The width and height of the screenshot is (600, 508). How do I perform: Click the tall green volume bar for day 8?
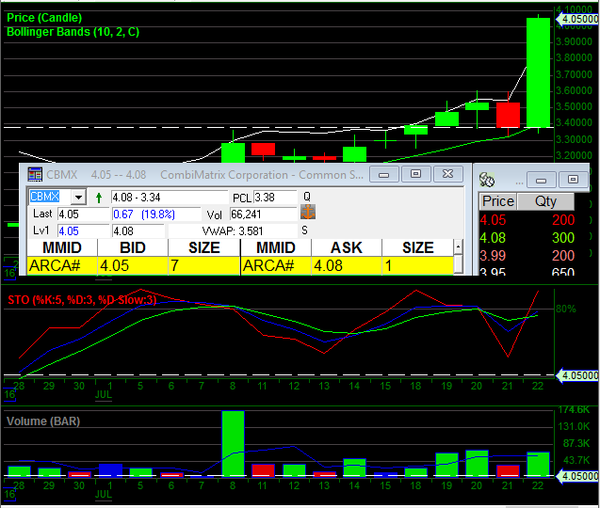click(x=233, y=442)
